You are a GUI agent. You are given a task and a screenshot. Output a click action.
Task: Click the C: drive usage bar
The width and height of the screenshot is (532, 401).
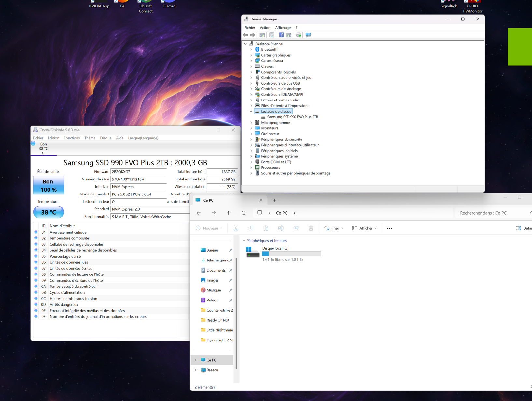pyautogui.click(x=291, y=254)
